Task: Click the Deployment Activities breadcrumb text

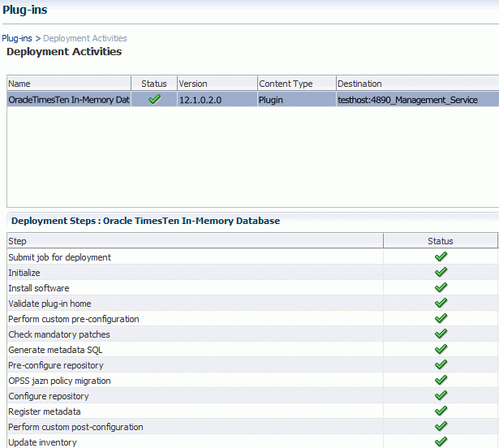Action: pyautogui.click(x=85, y=38)
